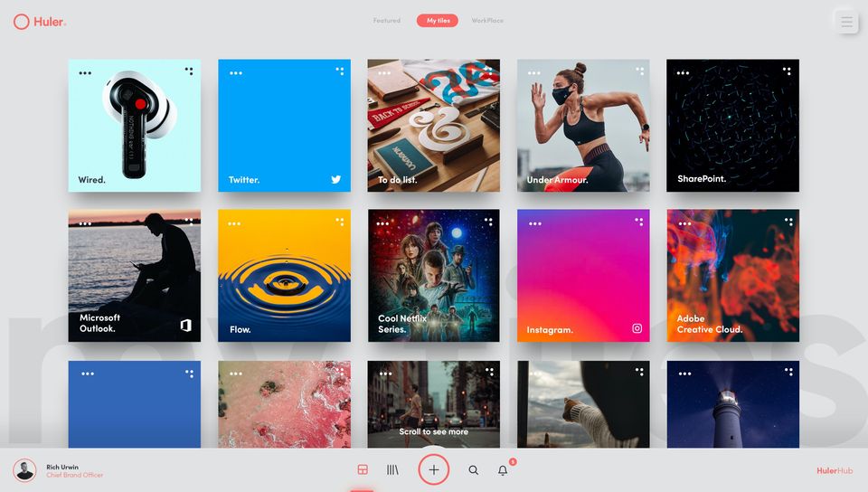Click the four-dot handle on Netflix Series tile

click(489, 222)
